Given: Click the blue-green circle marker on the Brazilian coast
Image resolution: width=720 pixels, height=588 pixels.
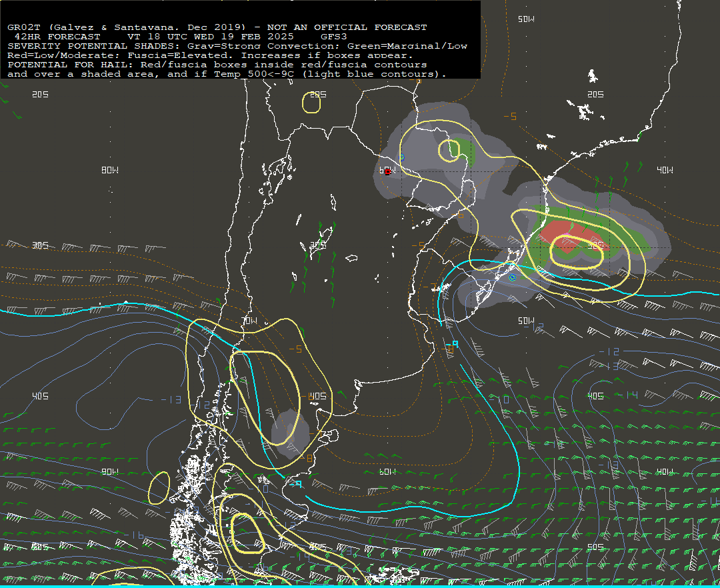Looking at the screenshot, I should tap(513, 277).
